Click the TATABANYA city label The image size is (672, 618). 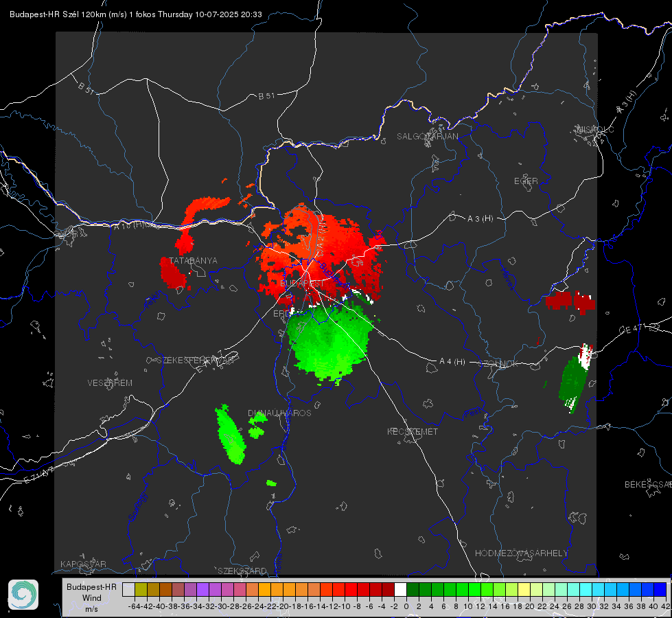pos(194,260)
